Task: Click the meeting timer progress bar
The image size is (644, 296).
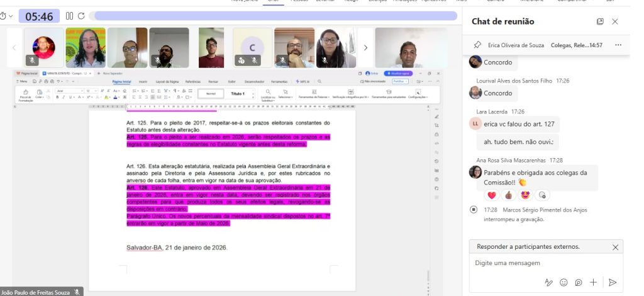Action: pyautogui.click(x=275, y=16)
